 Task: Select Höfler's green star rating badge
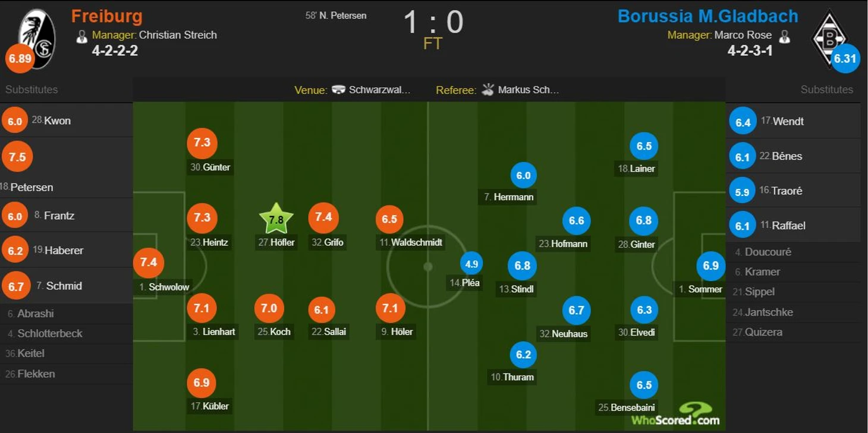pyautogui.click(x=276, y=219)
